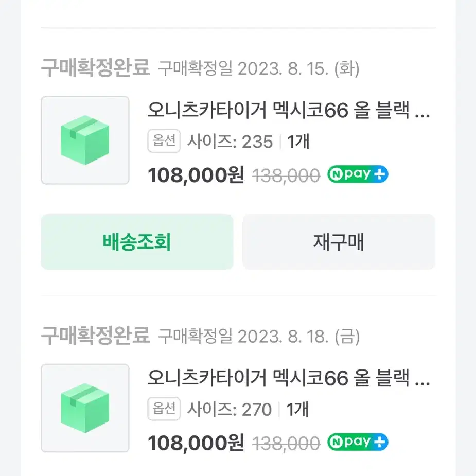Viewport: 476px width, 476px height.
Task: Click the 구매확정일 2023. 8. 15. (화) date
Action: (259, 68)
